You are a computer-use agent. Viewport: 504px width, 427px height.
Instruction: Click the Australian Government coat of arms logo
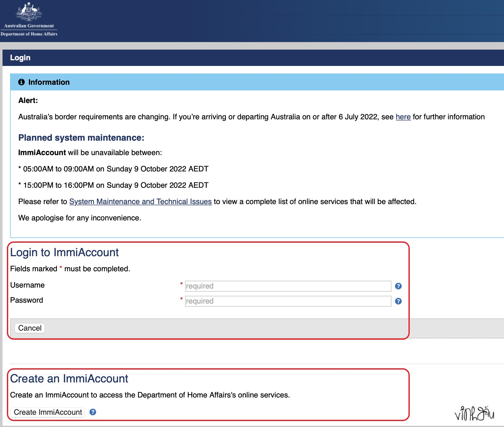click(x=29, y=12)
